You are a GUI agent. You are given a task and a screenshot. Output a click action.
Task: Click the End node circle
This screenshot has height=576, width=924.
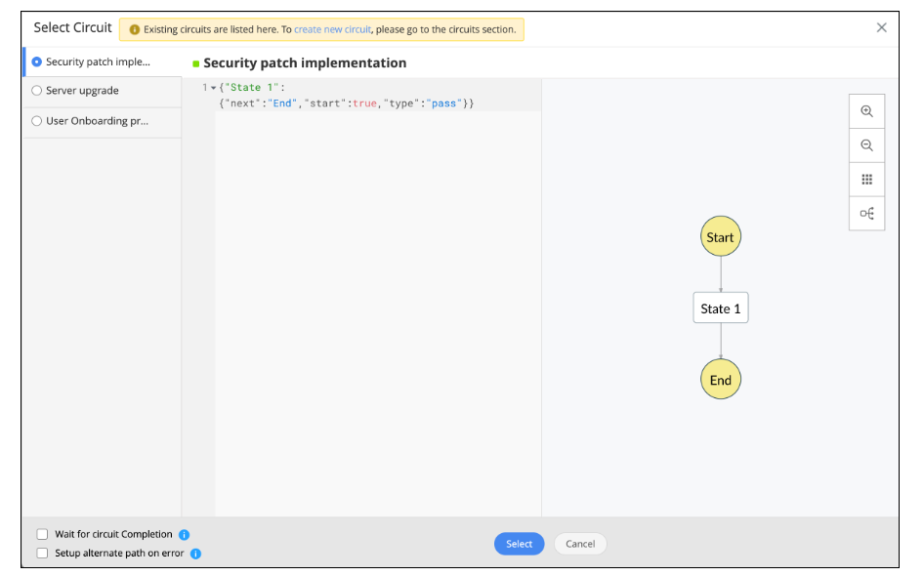(x=720, y=380)
